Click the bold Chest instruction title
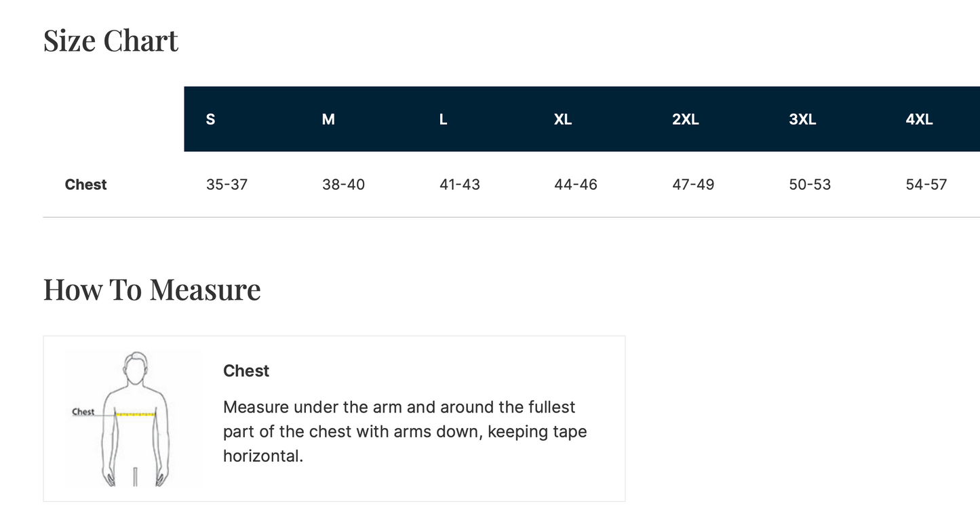The image size is (980, 525). pyautogui.click(x=246, y=371)
